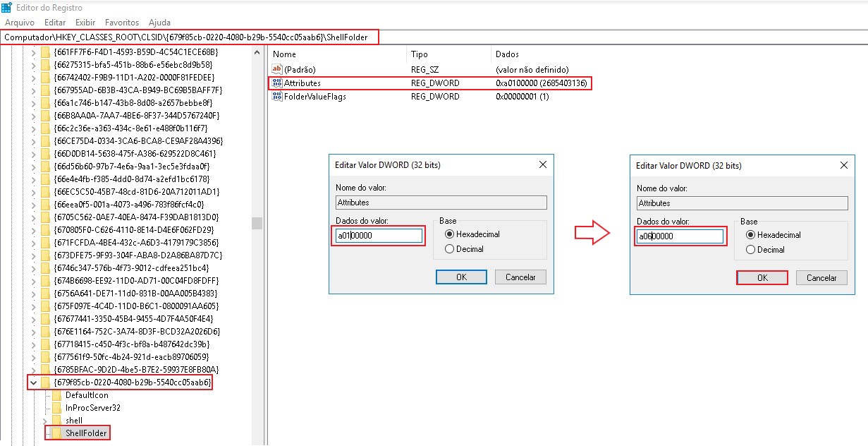
Task: Click OK in the left DWORD dialog
Action: pos(461,277)
